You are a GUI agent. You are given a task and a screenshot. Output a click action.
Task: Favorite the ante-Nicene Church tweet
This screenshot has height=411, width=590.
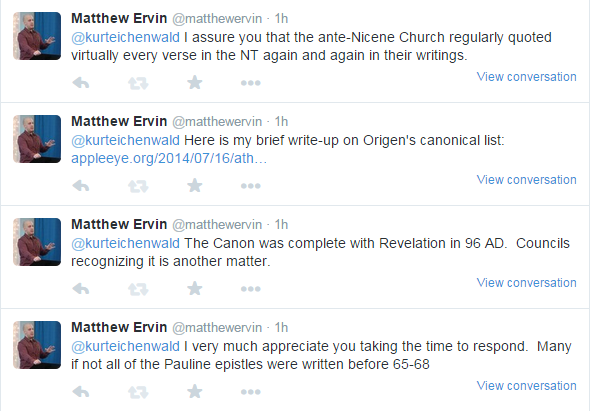pos(195,82)
